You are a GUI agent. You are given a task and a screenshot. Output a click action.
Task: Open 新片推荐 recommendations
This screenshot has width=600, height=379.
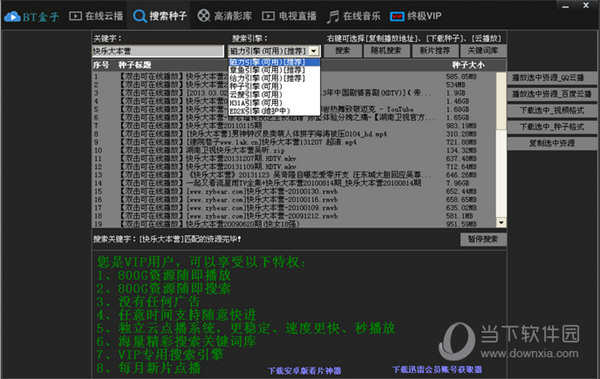434,51
